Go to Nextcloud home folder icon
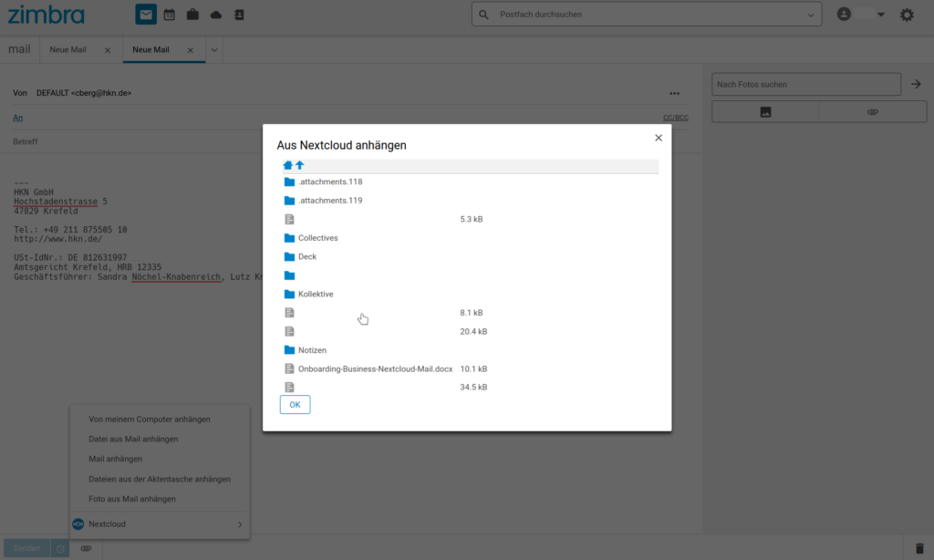This screenshot has height=560, width=934. point(288,165)
